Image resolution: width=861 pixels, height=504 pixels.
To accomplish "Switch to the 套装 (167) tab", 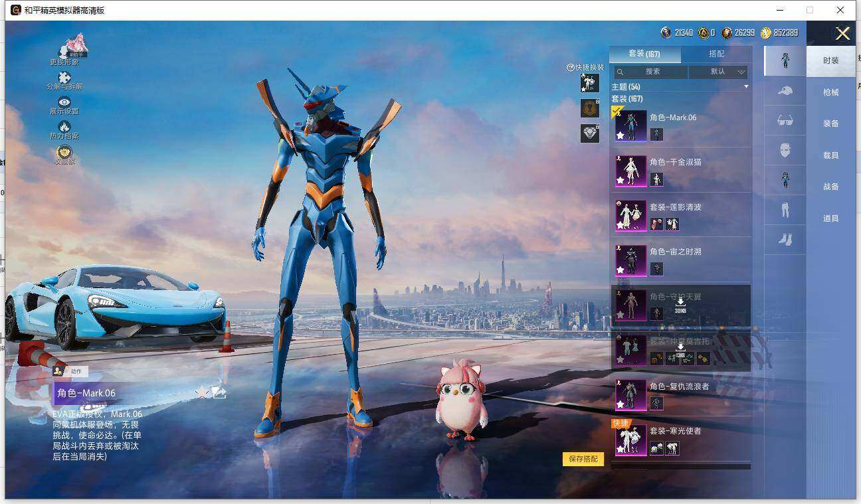I will coord(644,54).
